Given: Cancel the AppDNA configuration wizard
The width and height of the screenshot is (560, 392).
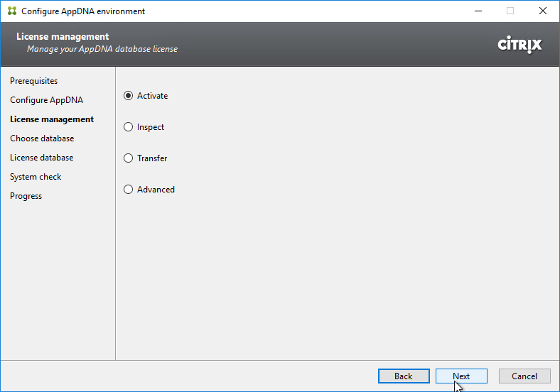Looking at the screenshot, I should [524, 376].
